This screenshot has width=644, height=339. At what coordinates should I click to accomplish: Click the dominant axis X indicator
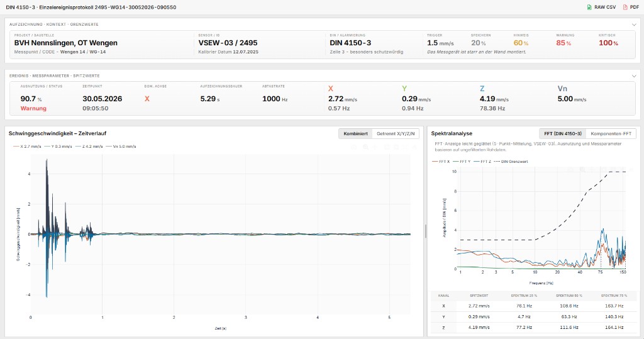pyautogui.click(x=147, y=99)
